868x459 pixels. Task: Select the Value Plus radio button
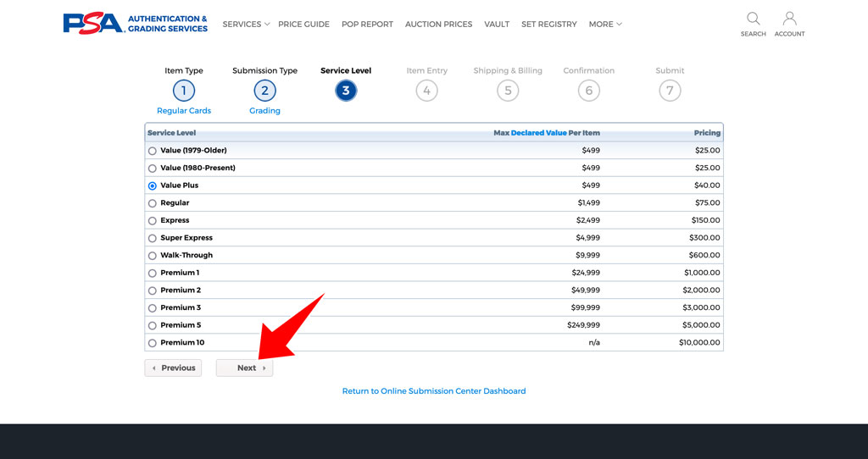[x=153, y=185]
